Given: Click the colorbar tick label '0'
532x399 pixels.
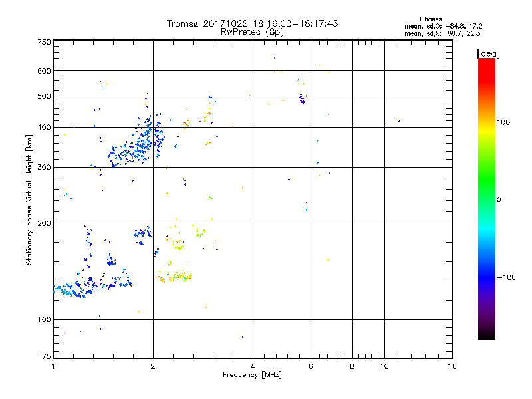Looking at the screenshot, I should pos(499,199).
